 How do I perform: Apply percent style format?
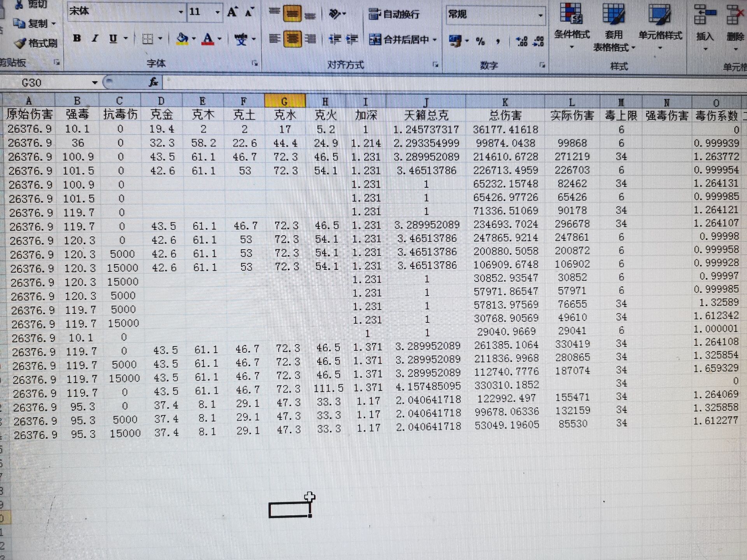[480, 41]
